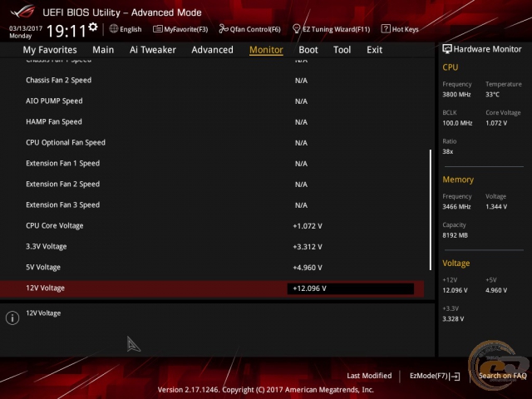Select the 3.3V Voltage row
The height and width of the screenshot is (399, 532).
coord(212,247)
